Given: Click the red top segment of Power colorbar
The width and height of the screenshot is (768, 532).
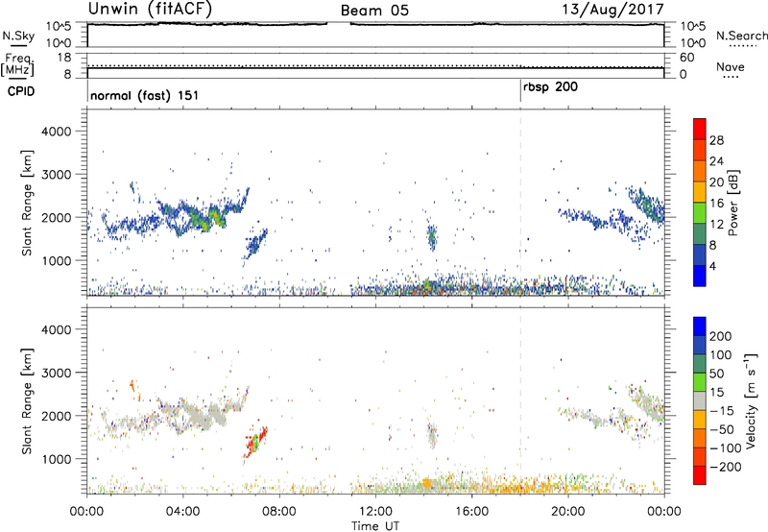Looking at the screenshot, I should coord(700,130).
